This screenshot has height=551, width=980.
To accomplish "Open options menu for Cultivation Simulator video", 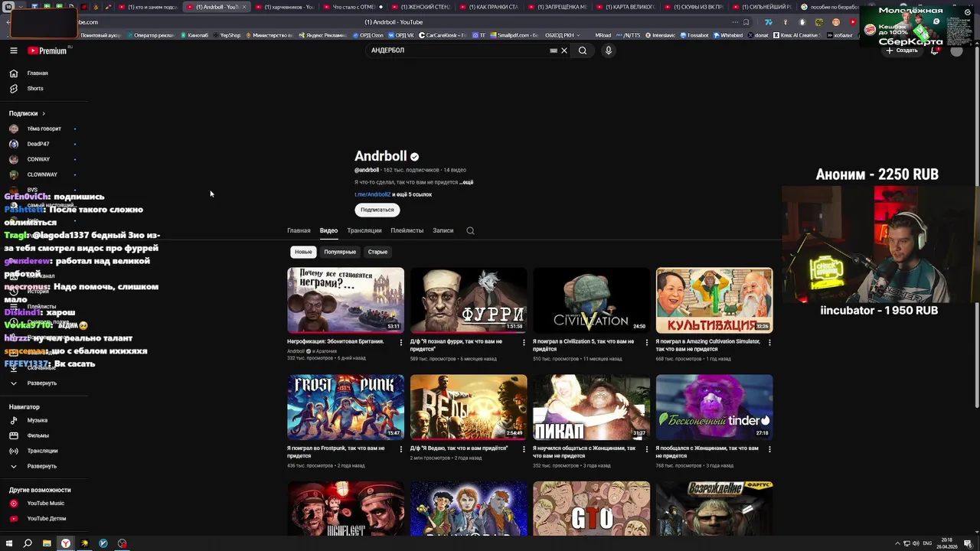I will (x=769, y=343).
